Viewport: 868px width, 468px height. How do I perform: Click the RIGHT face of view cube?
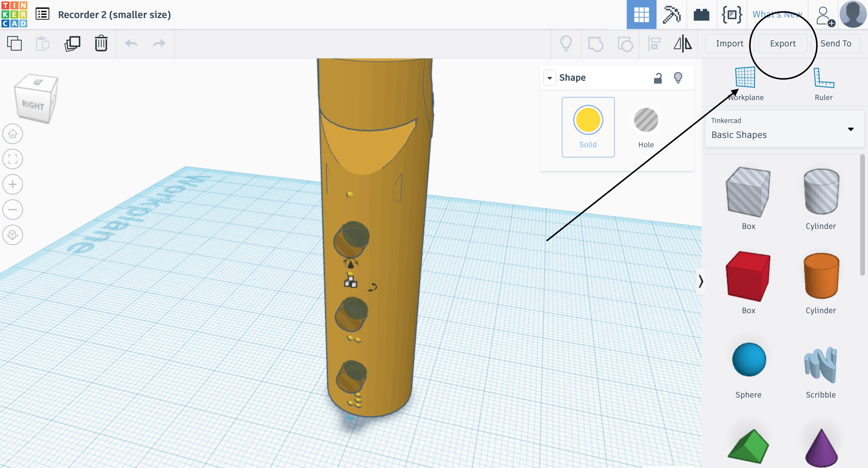click(x=33, y=105)
